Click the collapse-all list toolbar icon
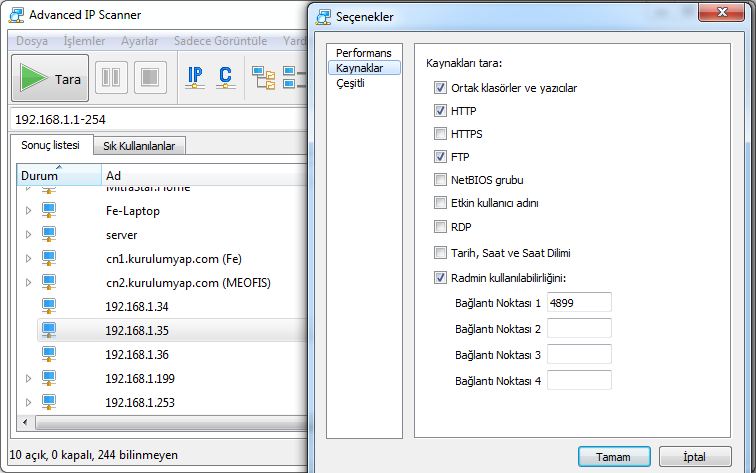Screen dimensions: 756x473 [x=295, y=78]
